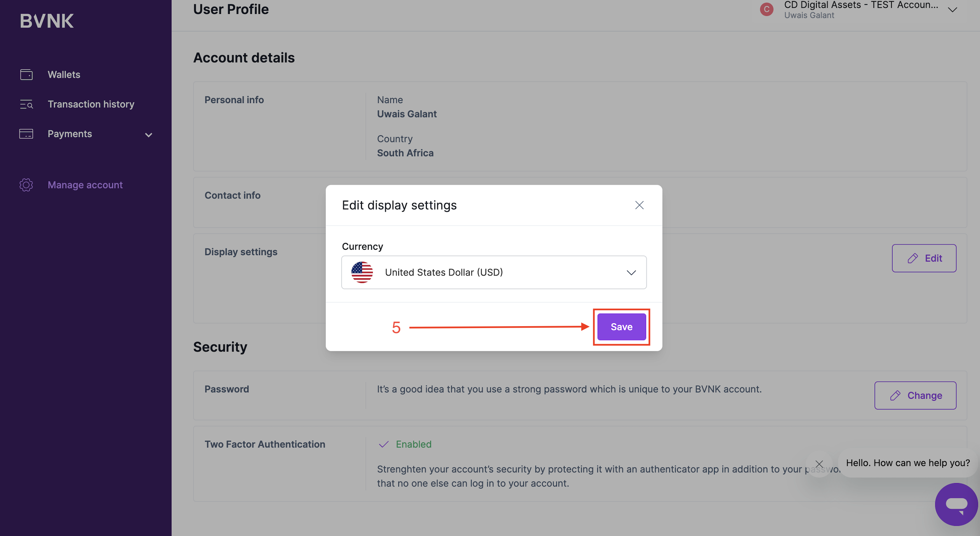Click the red account avatar icon
Image resolution: width=980 pixels, height=536 pixels.
(766, 9)
